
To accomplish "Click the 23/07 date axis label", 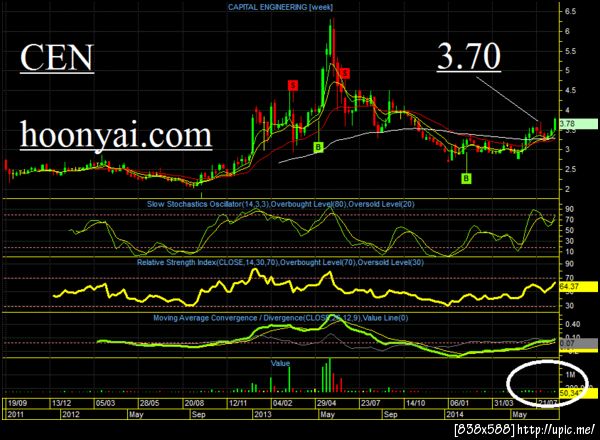I will coord(371,403).
